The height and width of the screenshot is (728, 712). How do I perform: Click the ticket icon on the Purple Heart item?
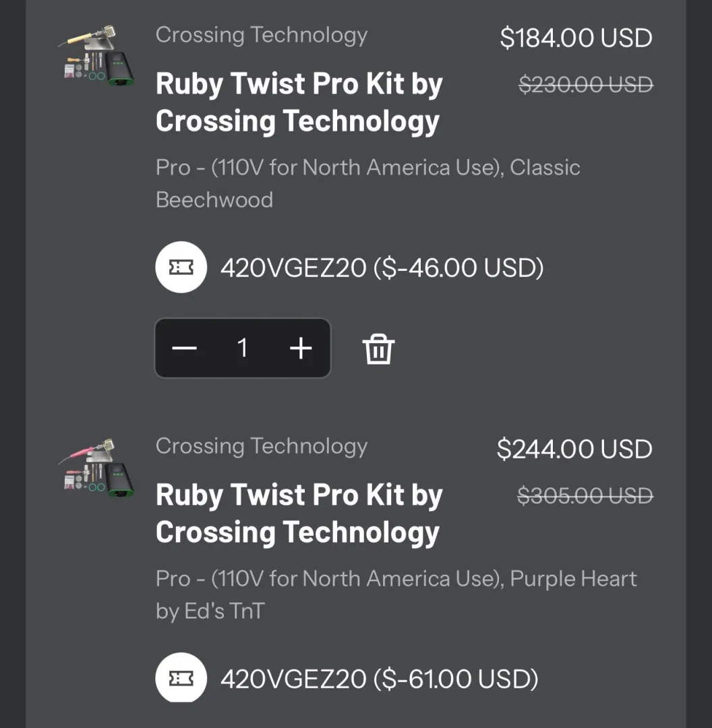click(x=181, y=678)
